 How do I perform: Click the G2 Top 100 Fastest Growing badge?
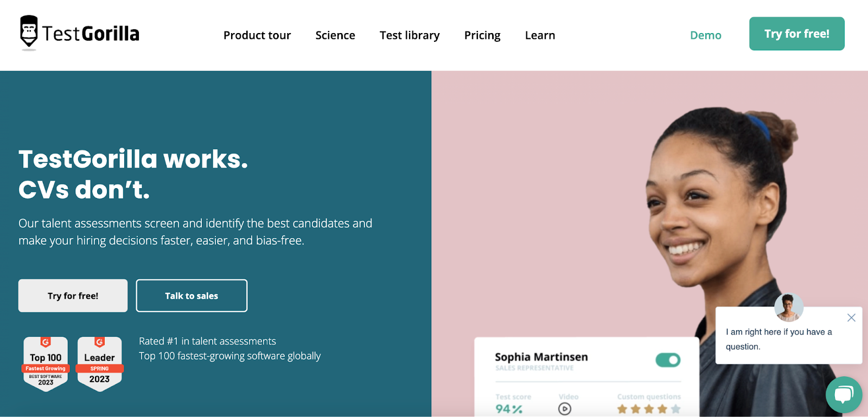(46, 363)
